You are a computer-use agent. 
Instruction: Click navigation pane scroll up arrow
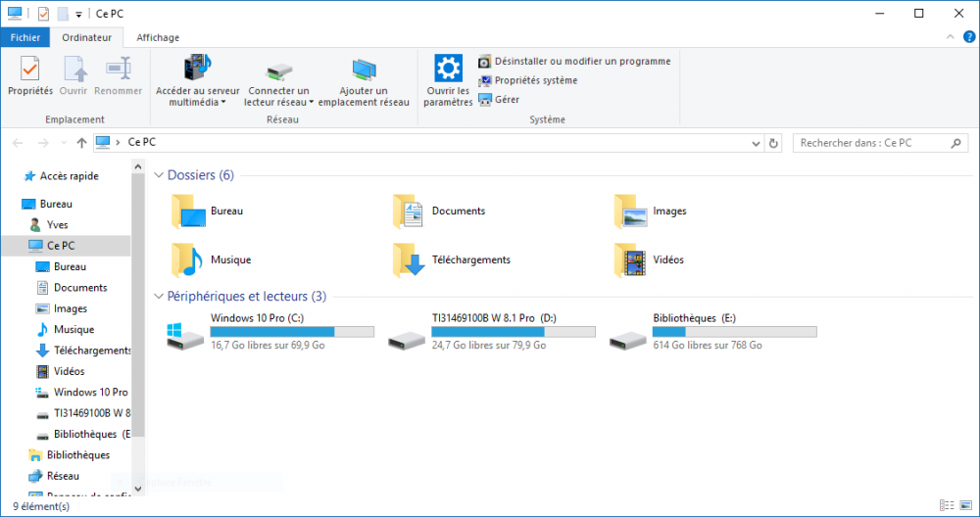tap(138, 166)
